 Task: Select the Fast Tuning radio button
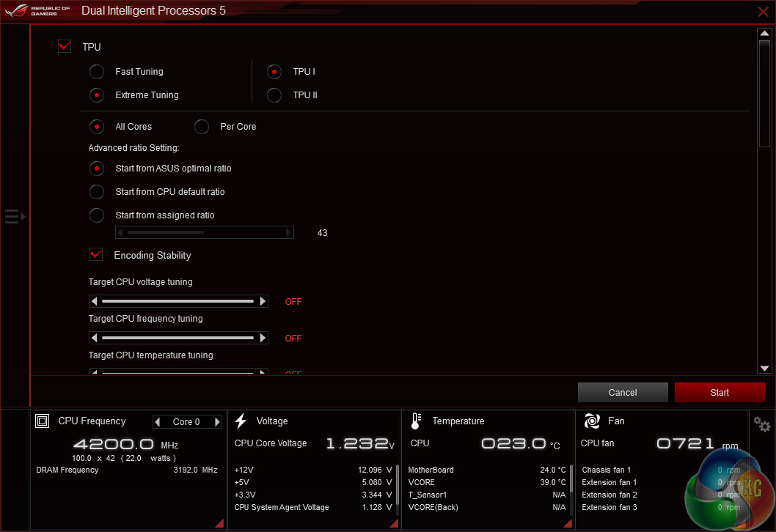[96, 72]
